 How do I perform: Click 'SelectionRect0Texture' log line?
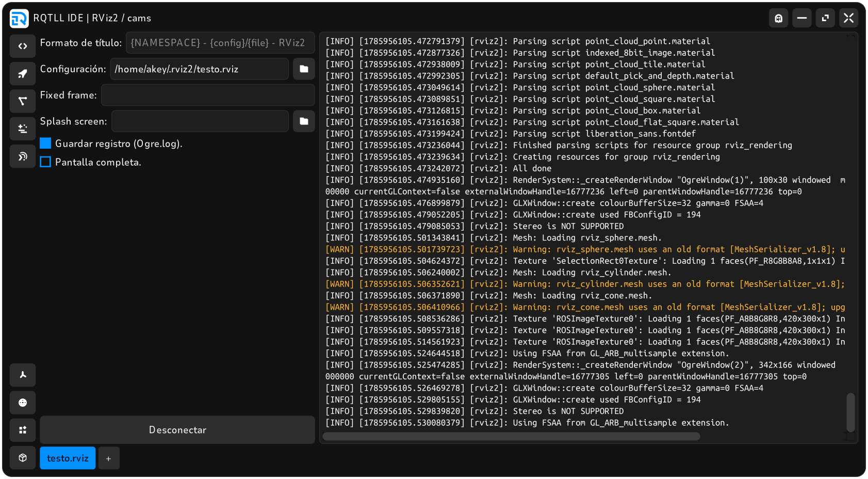point(585,261)
